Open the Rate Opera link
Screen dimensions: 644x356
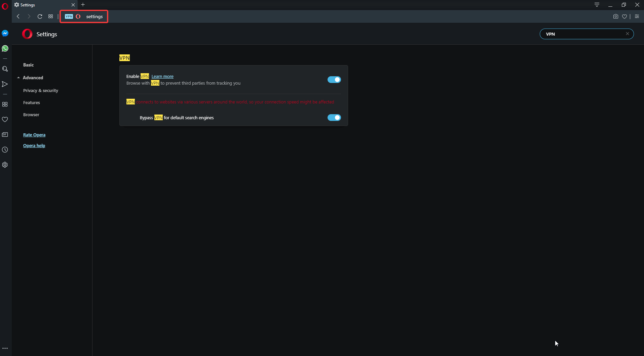[34, 135]
